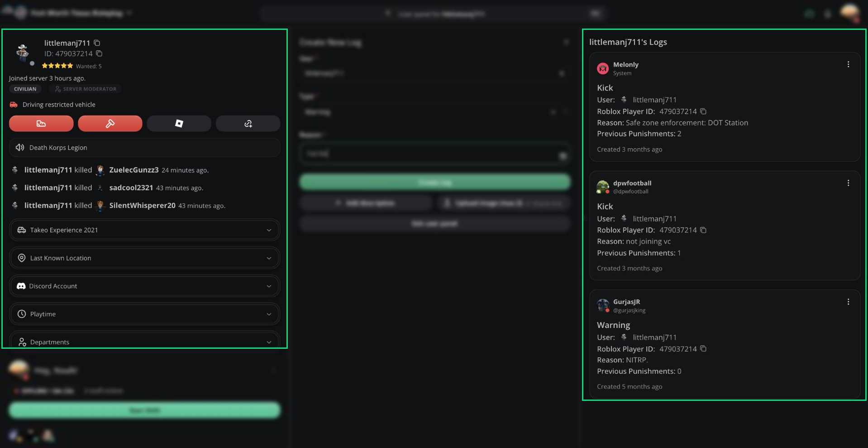Screen dimensions: 868x448
Task: Click the speaker icon beside Death Korps Legion
Action: coord(20,147)
